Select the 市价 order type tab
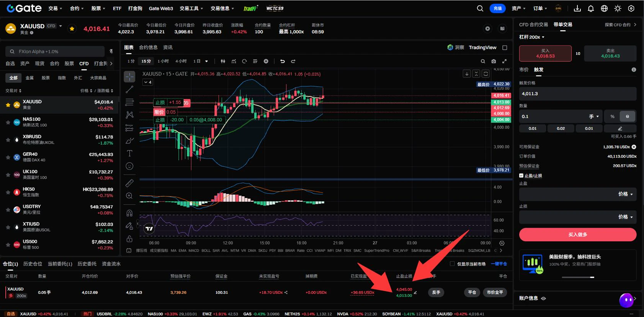This screenshot has width=644, height=317. coord(524,70)
